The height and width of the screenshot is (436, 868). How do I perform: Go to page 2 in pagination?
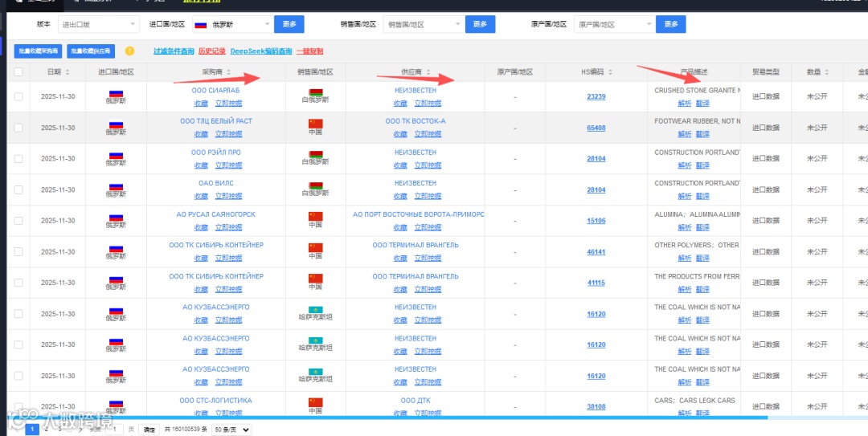(x=47, y=430)
